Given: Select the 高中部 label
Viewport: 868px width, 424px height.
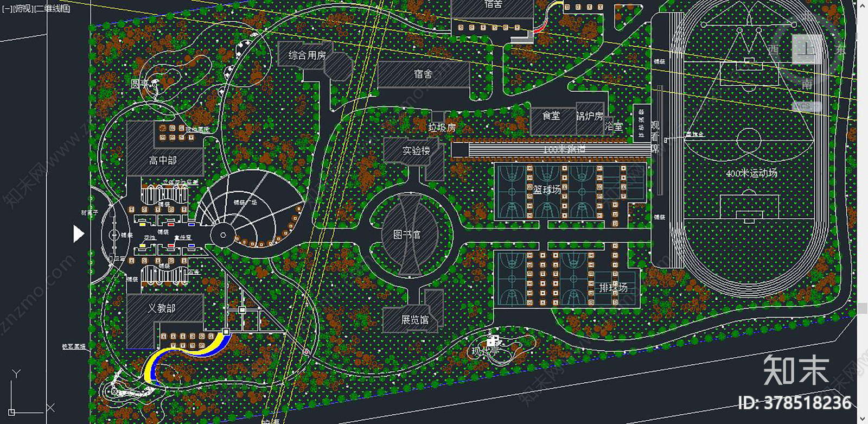Looking at the screenshot, I should click(163, 160).
